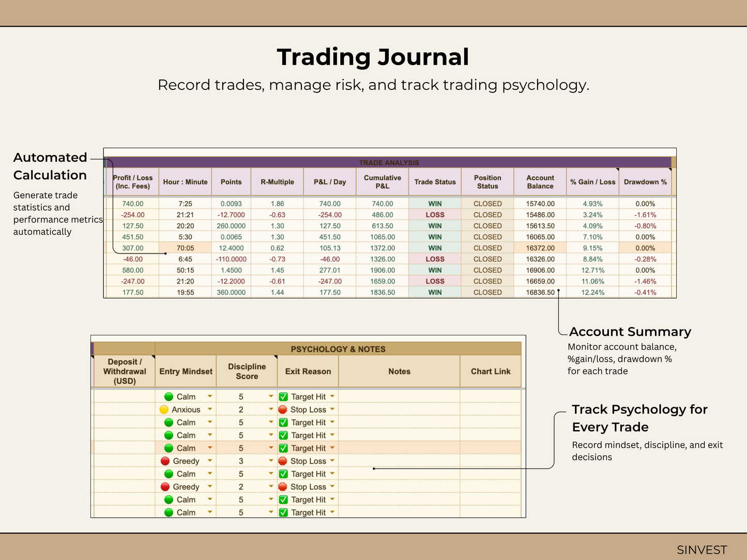Open exit reason dropdown in Greedy score 3 row

click(x=332, y=461)
